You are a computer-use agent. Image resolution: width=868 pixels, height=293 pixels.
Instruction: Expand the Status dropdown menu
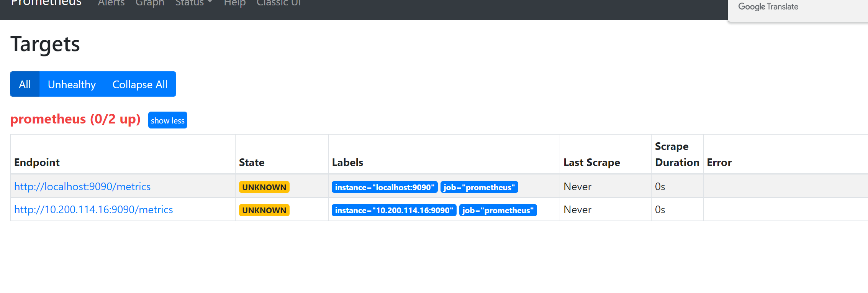point(193,3)
